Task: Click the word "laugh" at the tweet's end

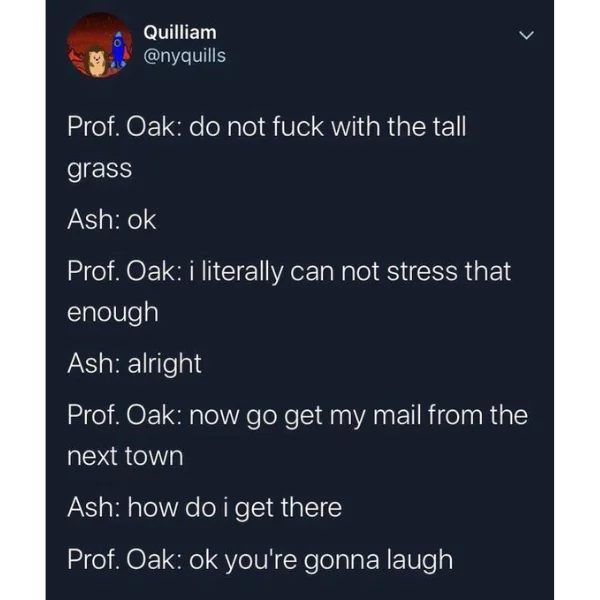Action: click(x=420, y=560)
